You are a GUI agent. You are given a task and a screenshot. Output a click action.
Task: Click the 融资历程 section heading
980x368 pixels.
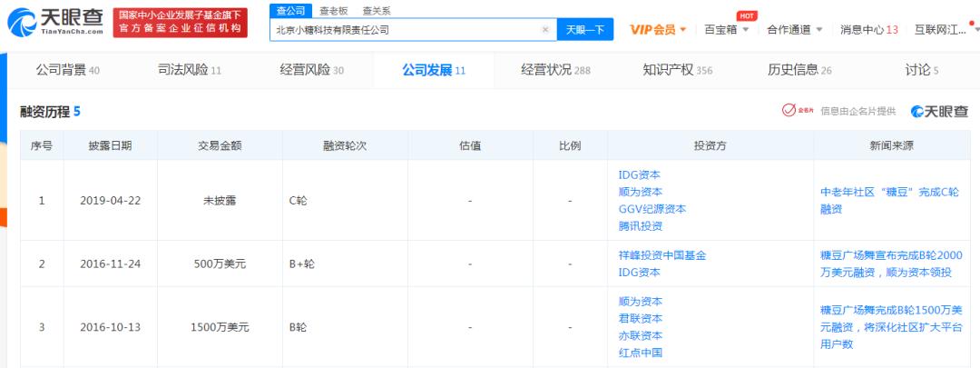click(51, 112)
